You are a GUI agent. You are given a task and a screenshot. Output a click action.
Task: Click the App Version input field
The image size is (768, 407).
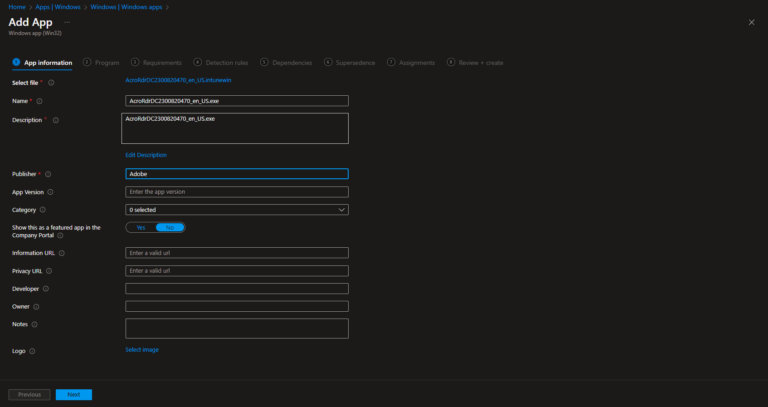click(x=237, y=192)
